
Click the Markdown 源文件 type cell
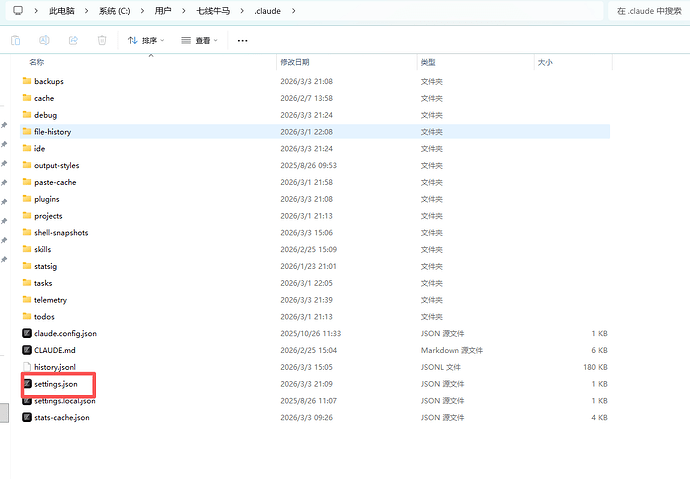pos(451,351)
